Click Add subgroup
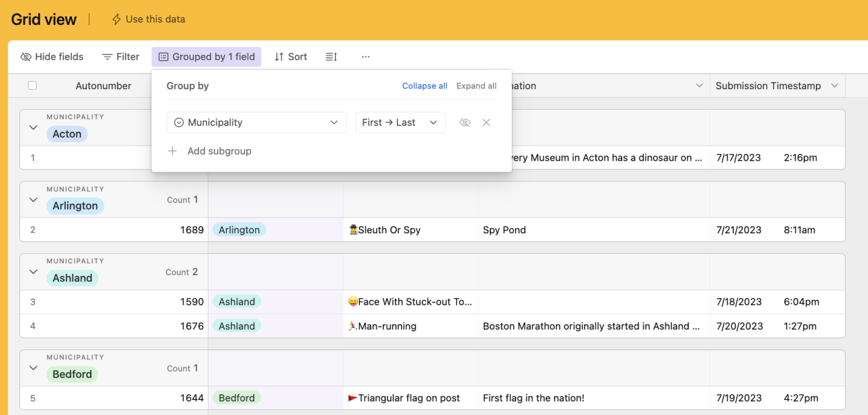Viewport: 868px width, 415px height. 219,151
